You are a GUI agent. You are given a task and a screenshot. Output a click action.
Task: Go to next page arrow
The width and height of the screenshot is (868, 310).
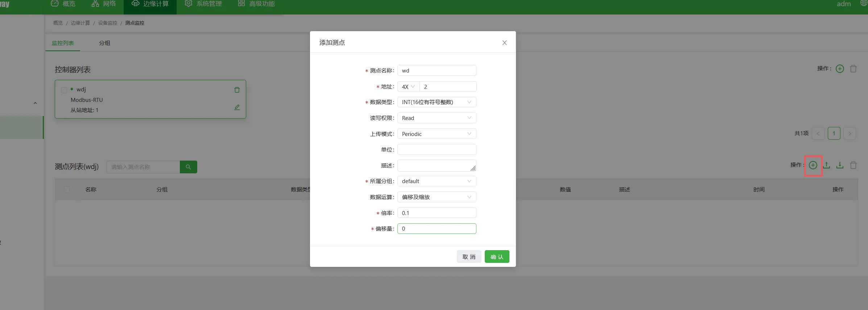click(850, 133)
